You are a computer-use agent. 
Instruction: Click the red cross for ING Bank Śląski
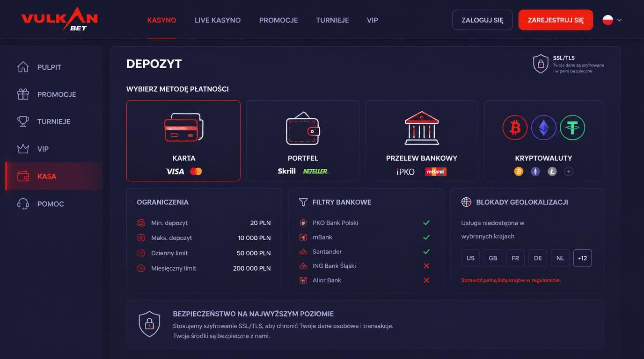pyautogui.click(x=426, y=266)
